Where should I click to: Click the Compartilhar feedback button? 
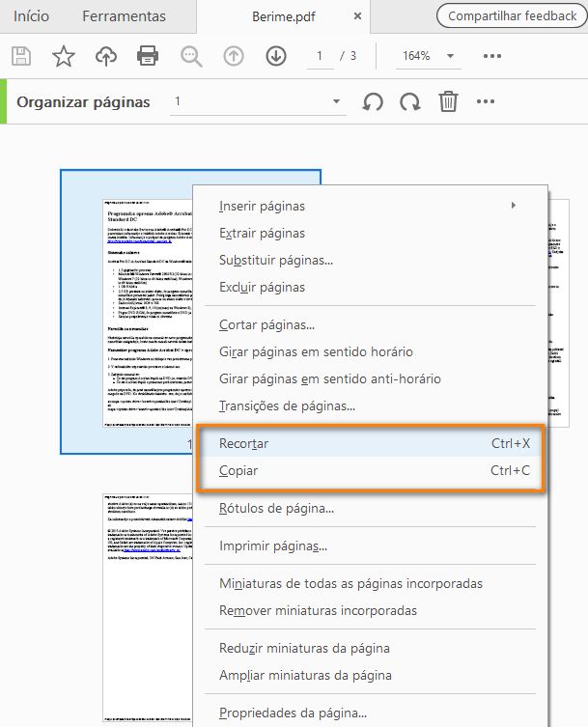click(x=512, y=15)
